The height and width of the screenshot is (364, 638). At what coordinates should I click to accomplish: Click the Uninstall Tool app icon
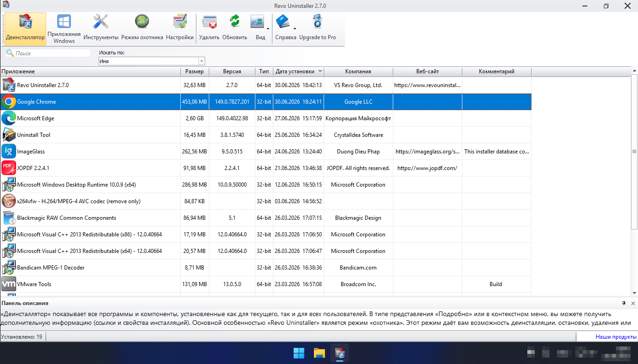pyautogui.click(x=8, y=135)
